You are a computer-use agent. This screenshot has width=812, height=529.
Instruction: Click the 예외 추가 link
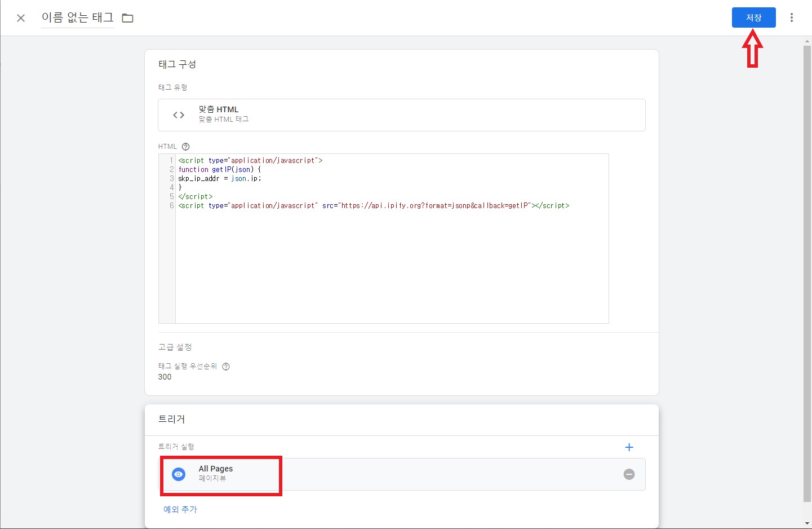[x=180, y=509]
